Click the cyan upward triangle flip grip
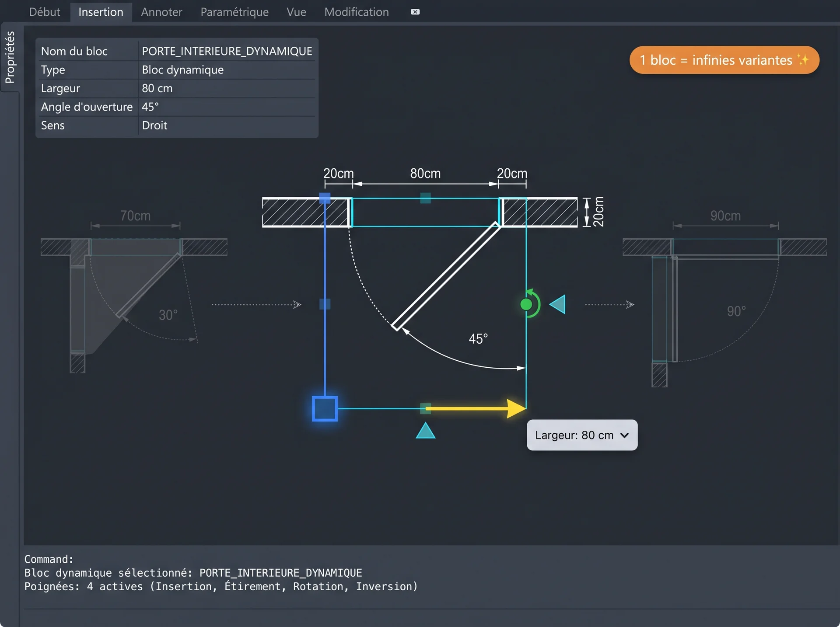 pyautogui.click(x=425, y=430)
